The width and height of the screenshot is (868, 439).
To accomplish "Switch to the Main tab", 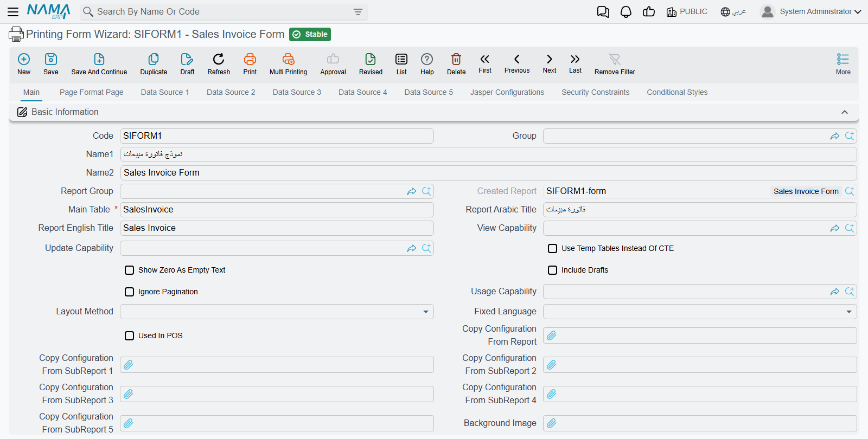I will point(31,92).
